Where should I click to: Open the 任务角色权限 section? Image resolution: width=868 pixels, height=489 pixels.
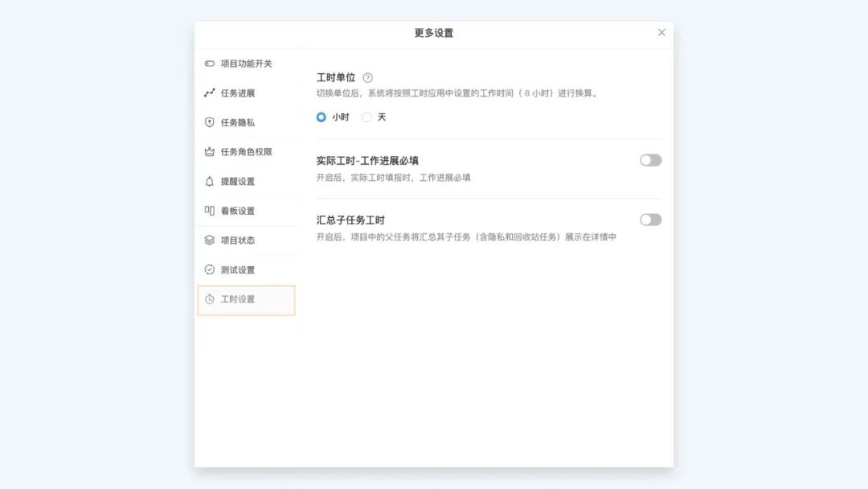246,152
